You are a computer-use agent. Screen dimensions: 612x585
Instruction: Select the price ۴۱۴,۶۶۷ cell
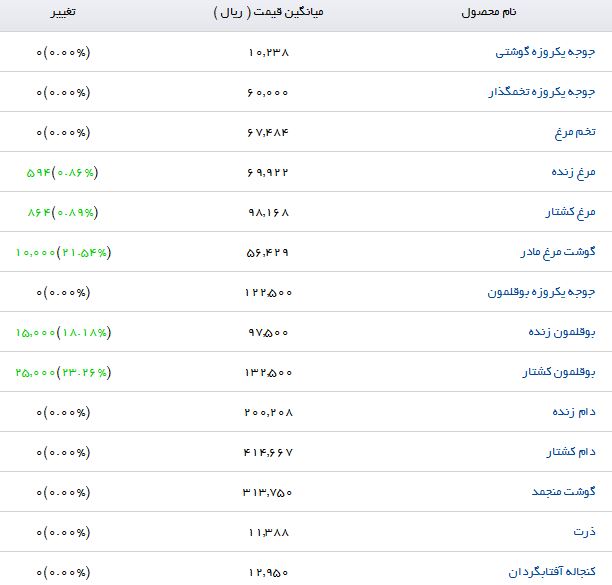point(268,453)
